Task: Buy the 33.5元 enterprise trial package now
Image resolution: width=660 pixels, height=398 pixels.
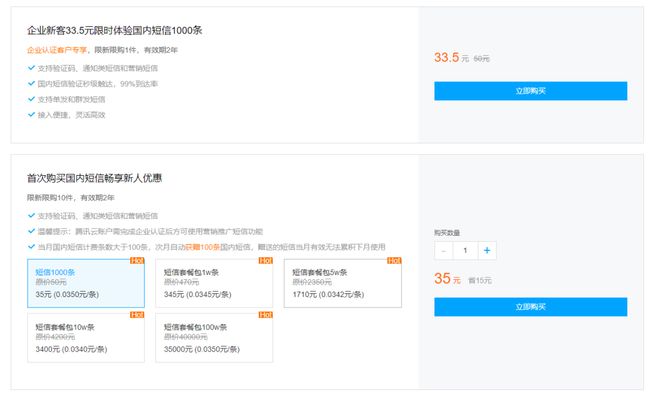Action: 530,91
